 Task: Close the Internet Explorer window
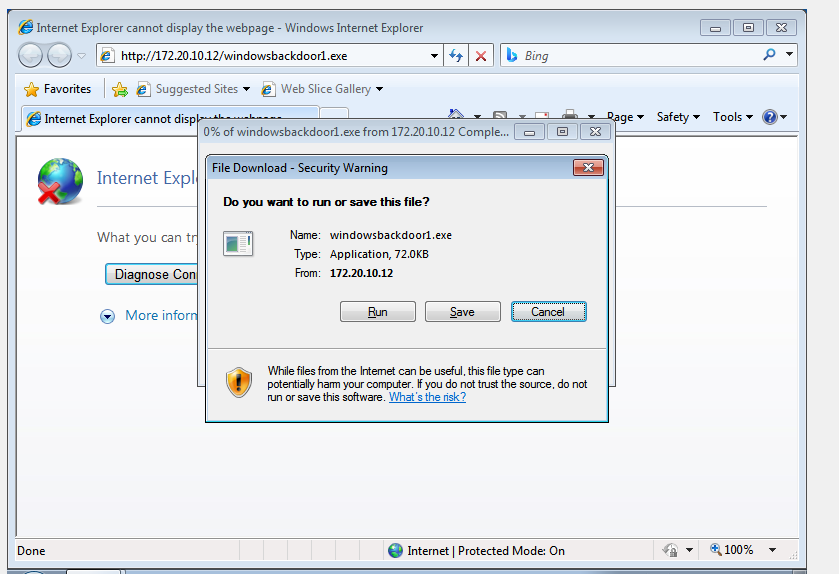click(x=781, y=28)
